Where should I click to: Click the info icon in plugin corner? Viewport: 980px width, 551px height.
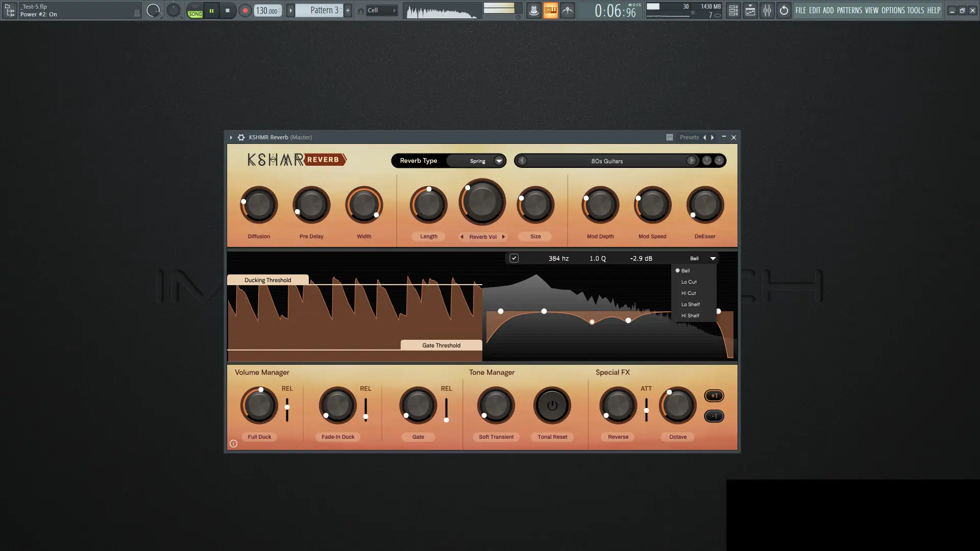233,444
